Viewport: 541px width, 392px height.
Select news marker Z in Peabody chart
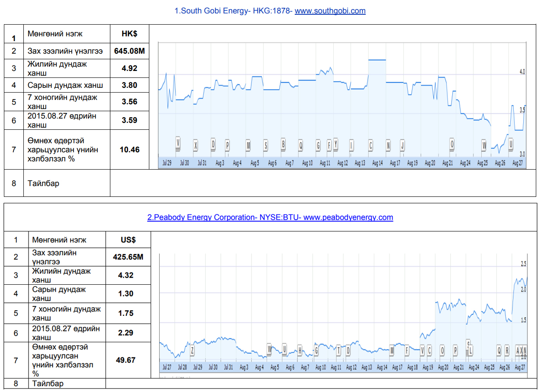(x=192, y=350)
